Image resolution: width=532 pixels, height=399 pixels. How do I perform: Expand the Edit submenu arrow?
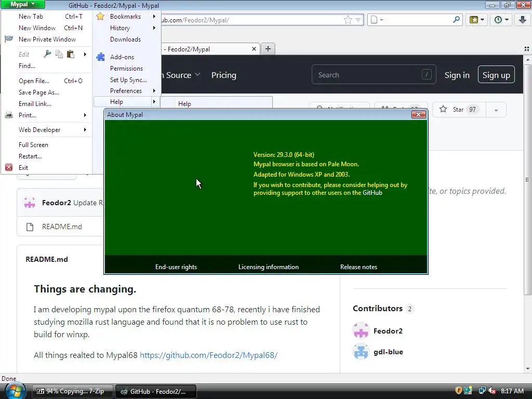85,54
